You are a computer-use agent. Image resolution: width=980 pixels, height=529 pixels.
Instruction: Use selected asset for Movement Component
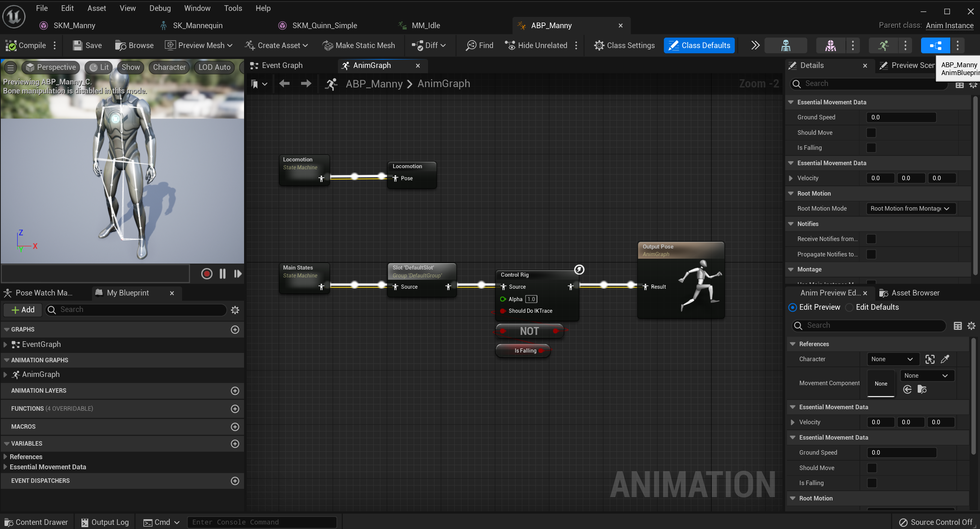tap(907, 389)
